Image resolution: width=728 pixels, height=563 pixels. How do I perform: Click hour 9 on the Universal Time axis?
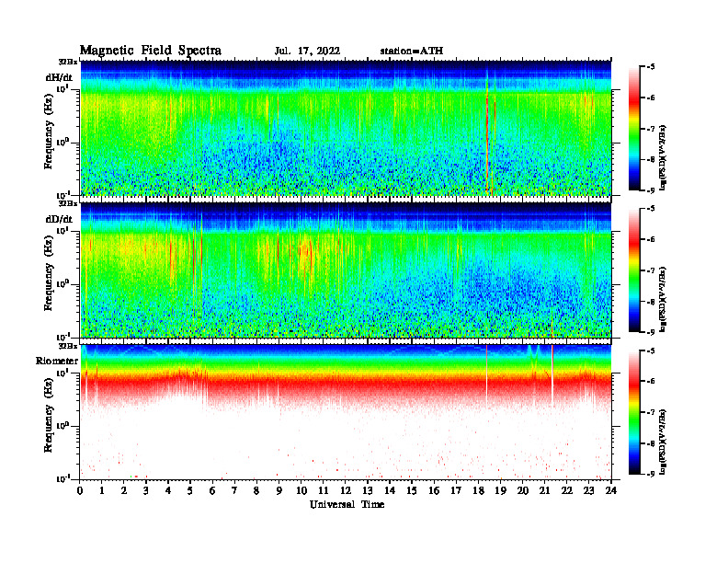click(279, 491)
